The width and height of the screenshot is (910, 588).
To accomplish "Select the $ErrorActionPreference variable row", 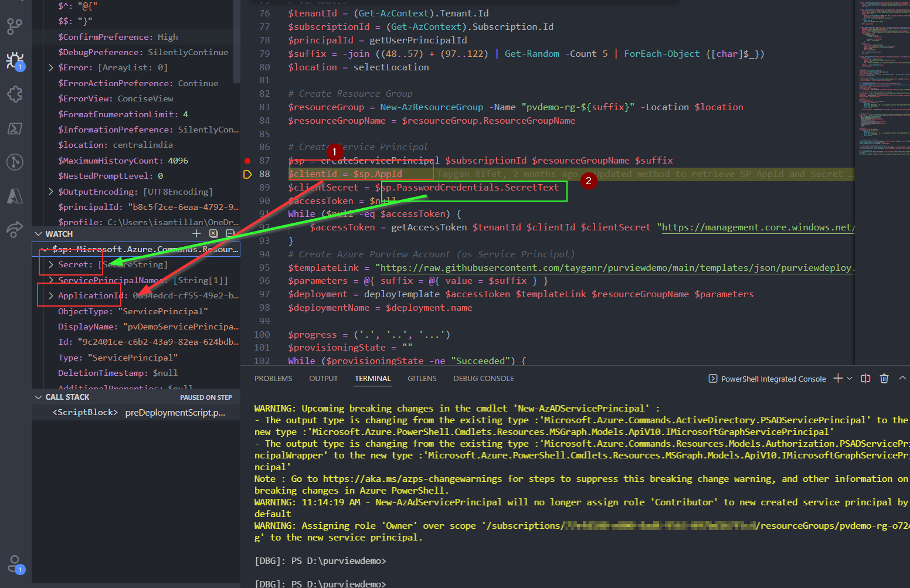I will click(x=136, y=83).
